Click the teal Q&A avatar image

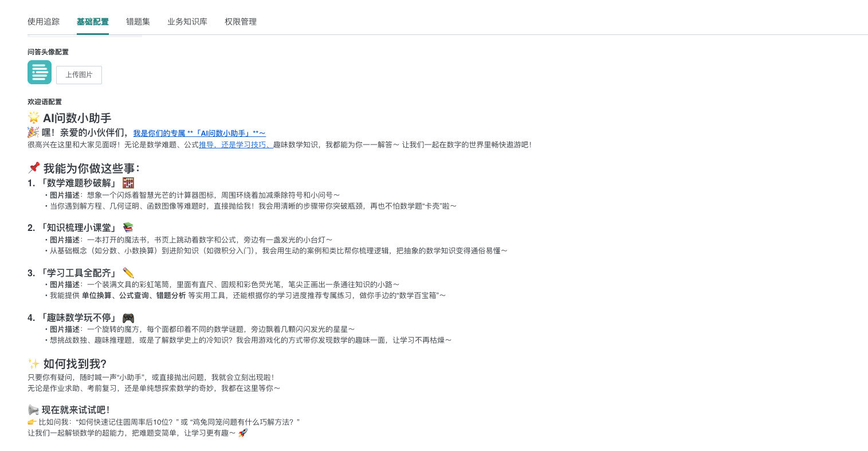click(x=40, y=72)
